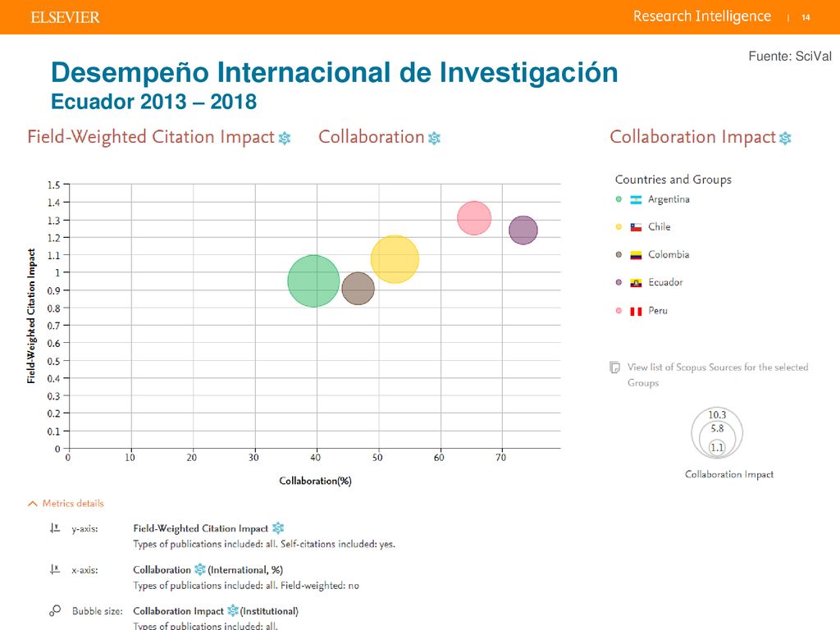This screenshot has width=840, height=630.
Task: Click the Argentina legend label
Action: [669, 199]
